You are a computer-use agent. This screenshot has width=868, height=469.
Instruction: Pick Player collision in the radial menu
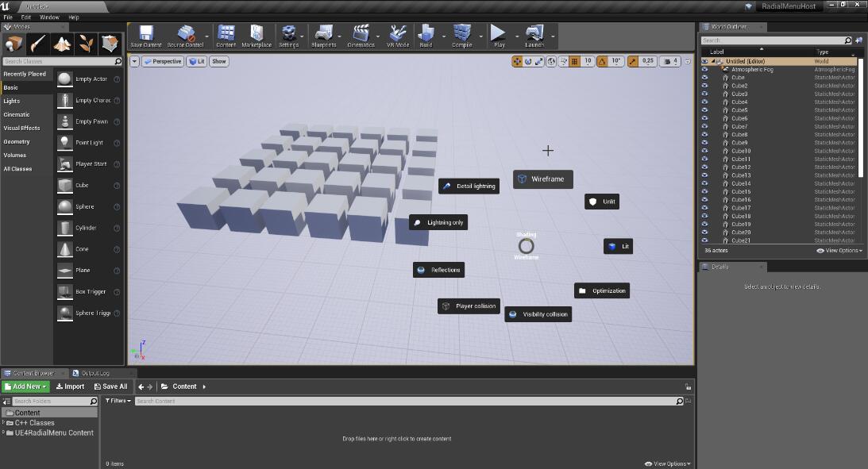469,306
